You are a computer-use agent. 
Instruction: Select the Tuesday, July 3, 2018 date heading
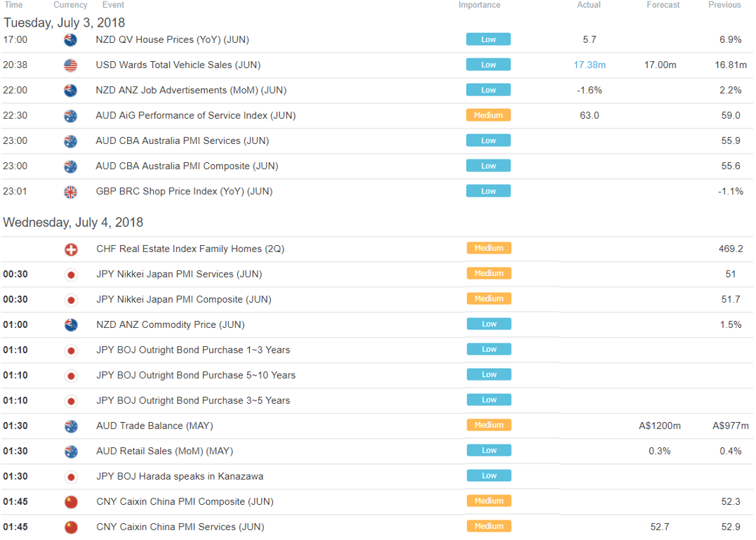point(64,22)
